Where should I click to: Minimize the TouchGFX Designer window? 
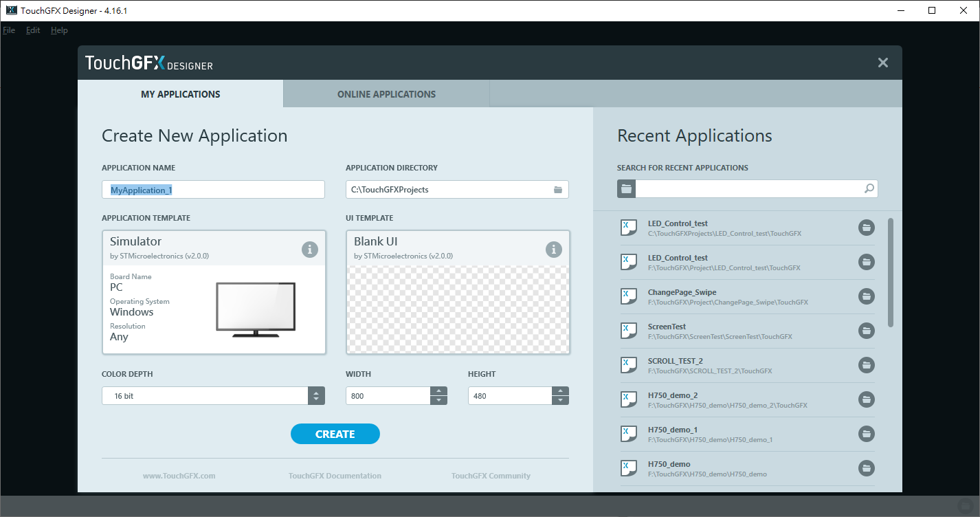[x=900, y=10]
